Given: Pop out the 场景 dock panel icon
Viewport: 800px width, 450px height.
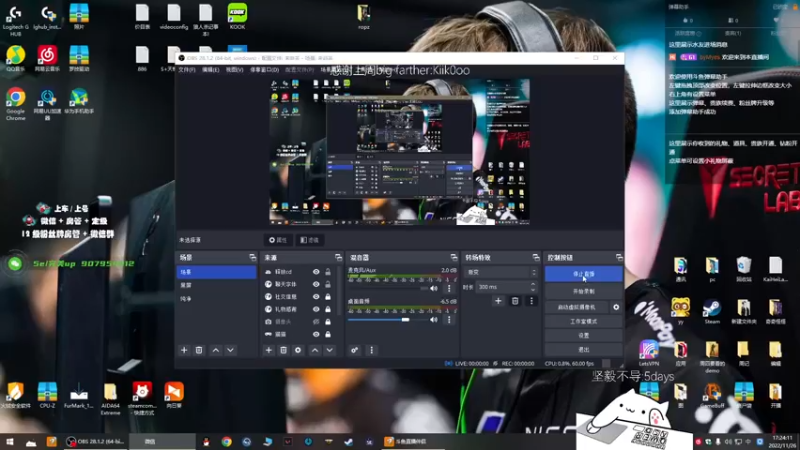Looking at the screenshot, I should [253, 258].
